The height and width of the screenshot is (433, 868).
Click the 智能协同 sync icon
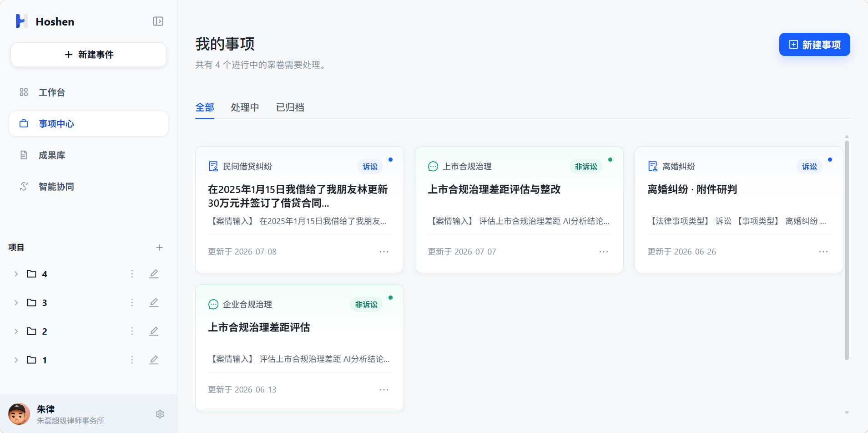[24, 187]
